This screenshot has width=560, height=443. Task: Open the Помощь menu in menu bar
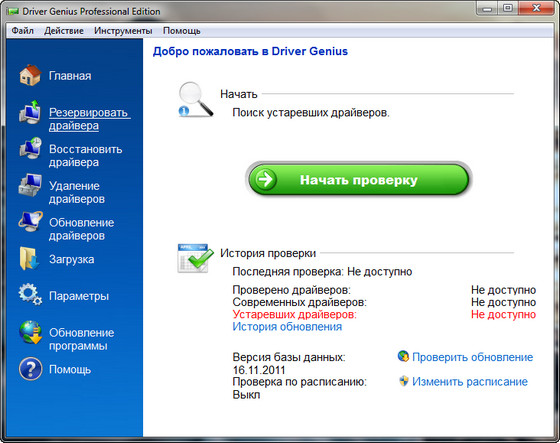(182, 31)
